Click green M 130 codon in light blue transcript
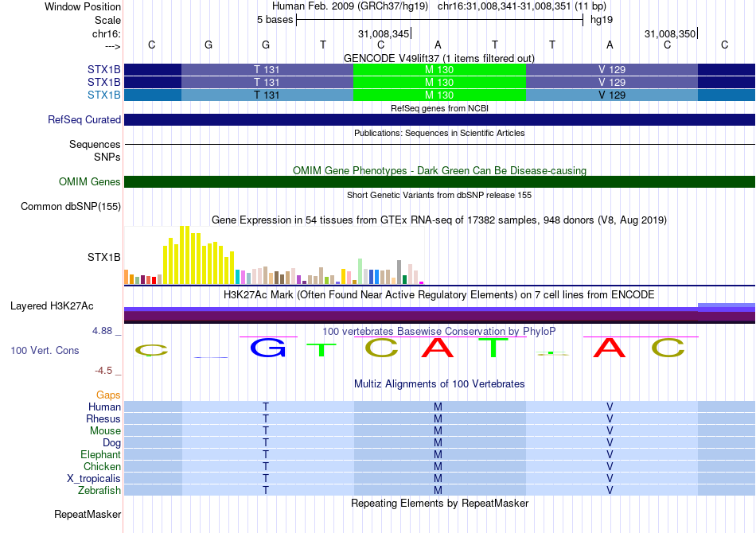 pyautogui.click(x=439, y=95)
